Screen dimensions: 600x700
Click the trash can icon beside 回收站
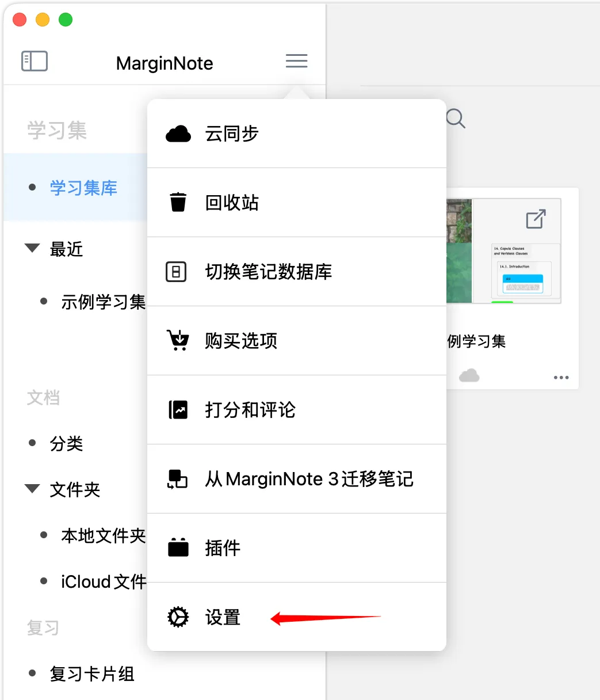(178, 203)
